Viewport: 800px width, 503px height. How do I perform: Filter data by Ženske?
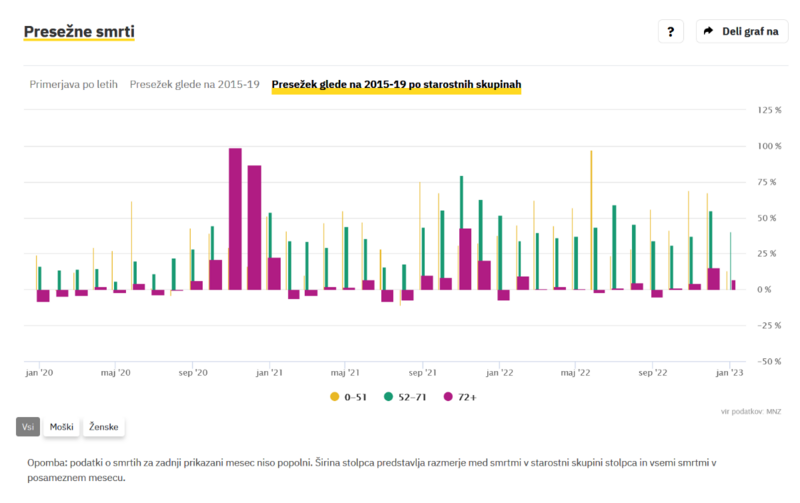tap(104, 427)
